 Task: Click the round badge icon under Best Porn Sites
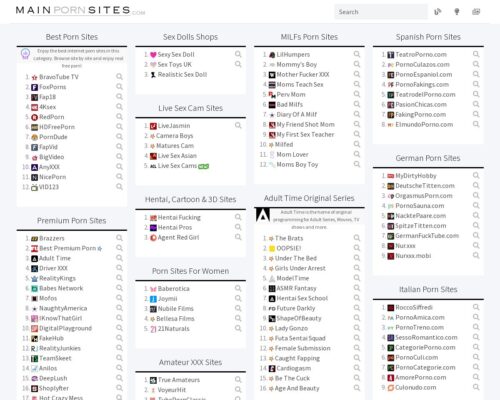point(25,53)
